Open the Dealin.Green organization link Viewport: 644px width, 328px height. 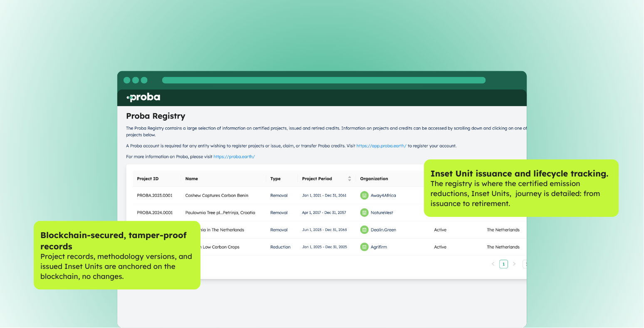[x=383, y=230]
